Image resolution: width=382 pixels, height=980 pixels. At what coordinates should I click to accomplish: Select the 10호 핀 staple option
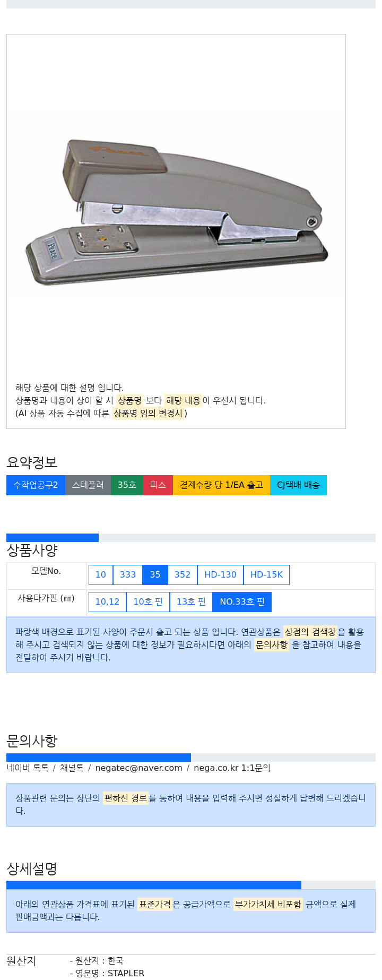pyautogui.click(x=148, y=602)
